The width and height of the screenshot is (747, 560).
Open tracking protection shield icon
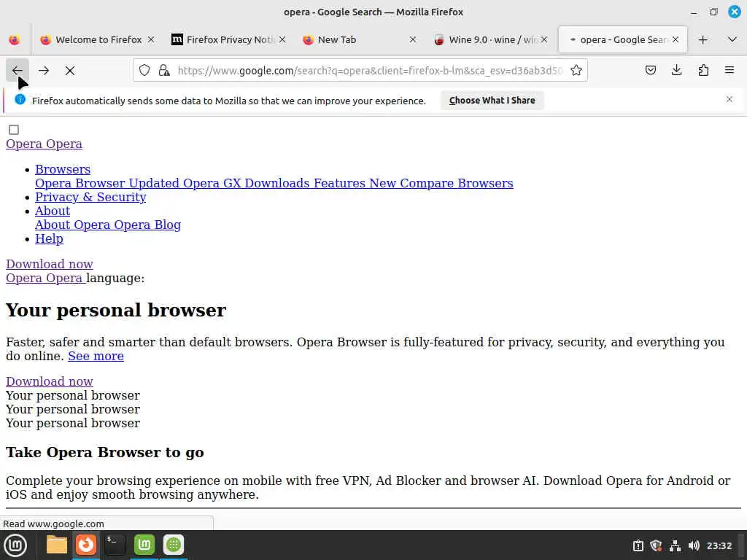144,71
